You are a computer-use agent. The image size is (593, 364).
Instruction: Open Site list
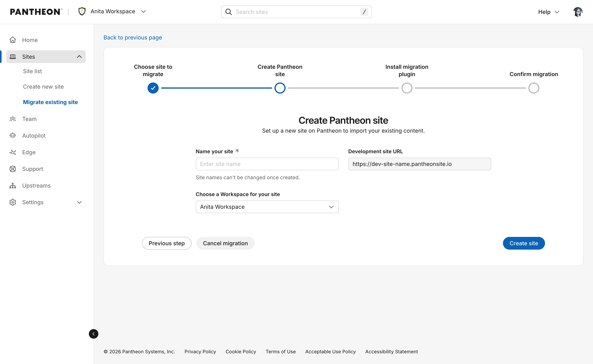pos(32,71)
